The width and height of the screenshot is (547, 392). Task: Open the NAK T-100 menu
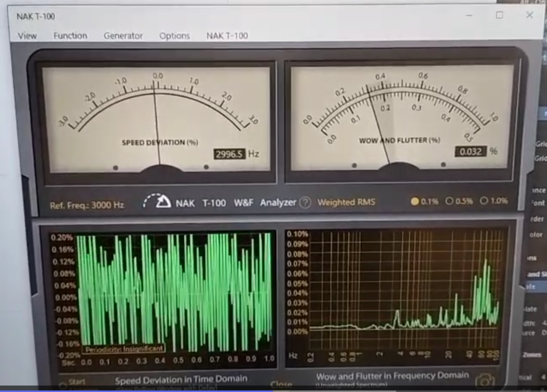[227, 36]
